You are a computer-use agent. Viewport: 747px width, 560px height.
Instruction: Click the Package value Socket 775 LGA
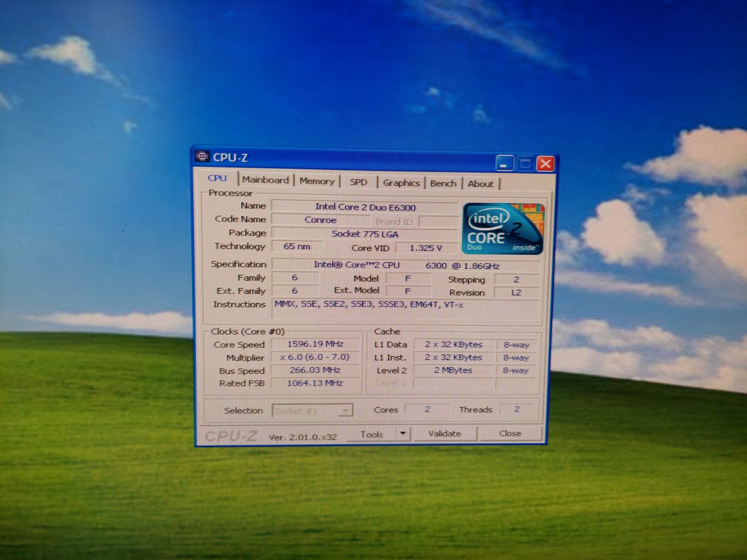pyautogui.click(x=365, y=234)
